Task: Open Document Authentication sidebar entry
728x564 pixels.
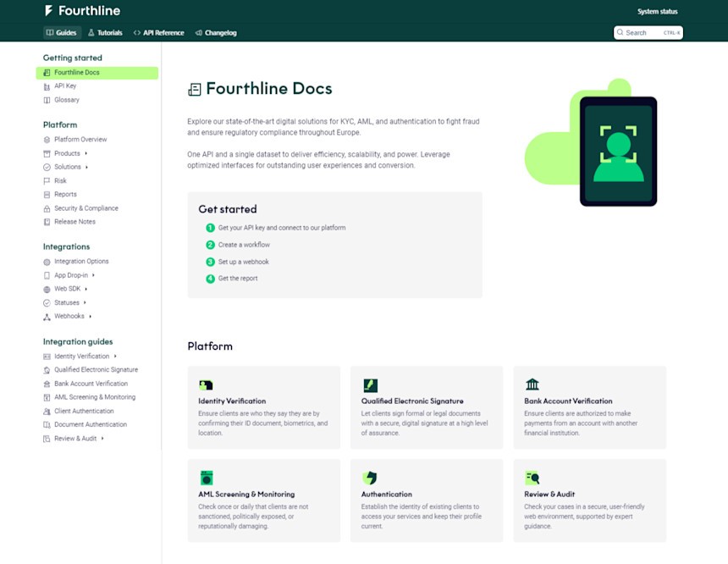Action: pos(91,424)
